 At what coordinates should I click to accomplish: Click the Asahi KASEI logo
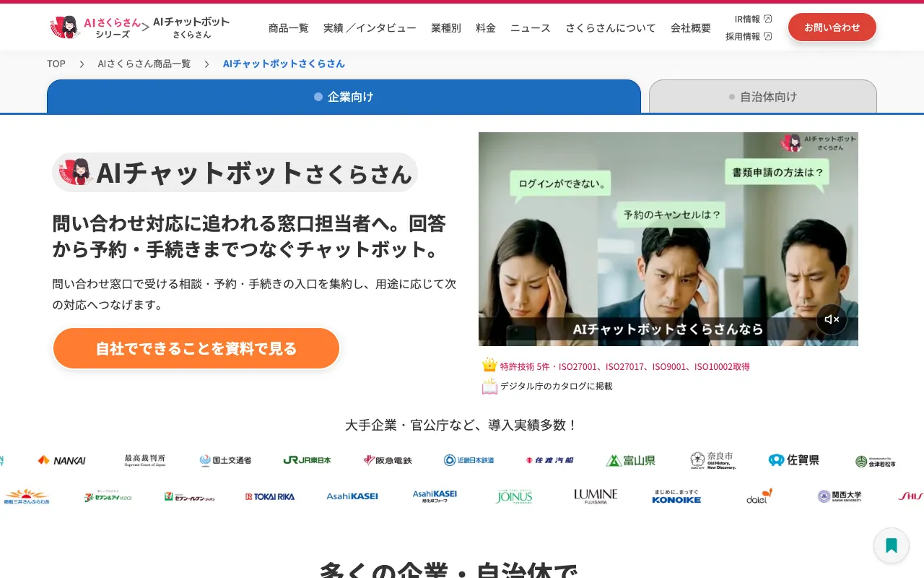coord(352,496)
